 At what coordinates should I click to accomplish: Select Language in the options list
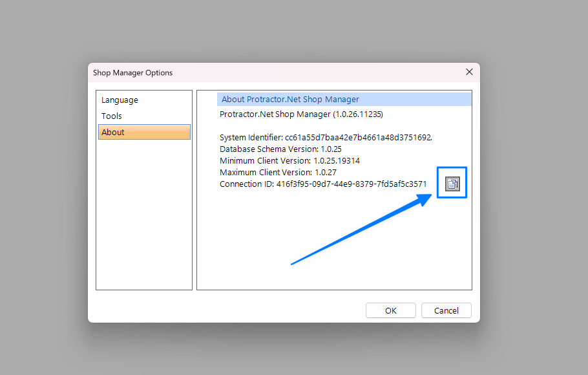click(x=120, y=100)
